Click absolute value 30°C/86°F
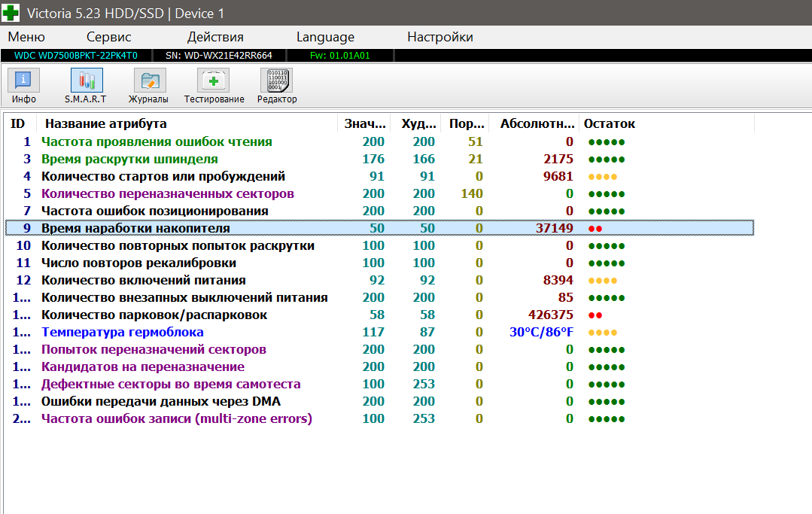Viewport: 812px width, 514px height. (541, 333)
